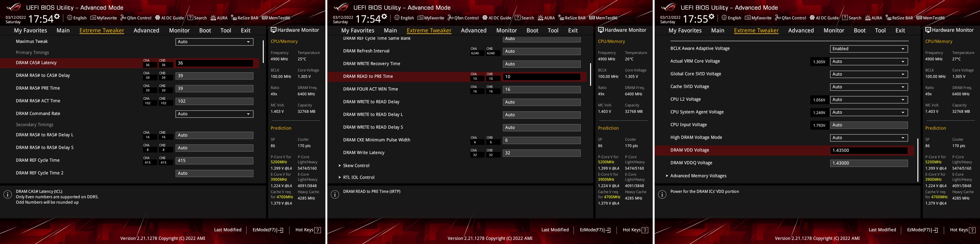The width and height of the screenshot is (980, 244).
Task: Click ReSize BAR in the middle screenshot
Action: [x=572, y=18]
